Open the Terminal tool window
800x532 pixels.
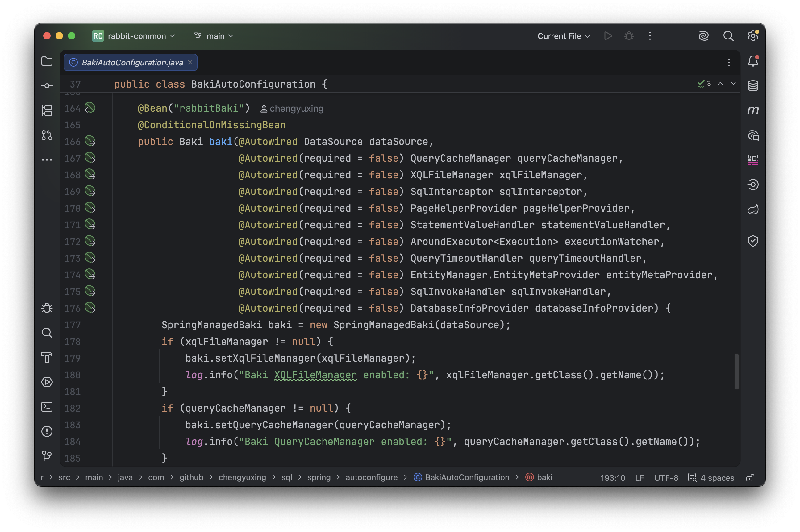click(47, 406)
